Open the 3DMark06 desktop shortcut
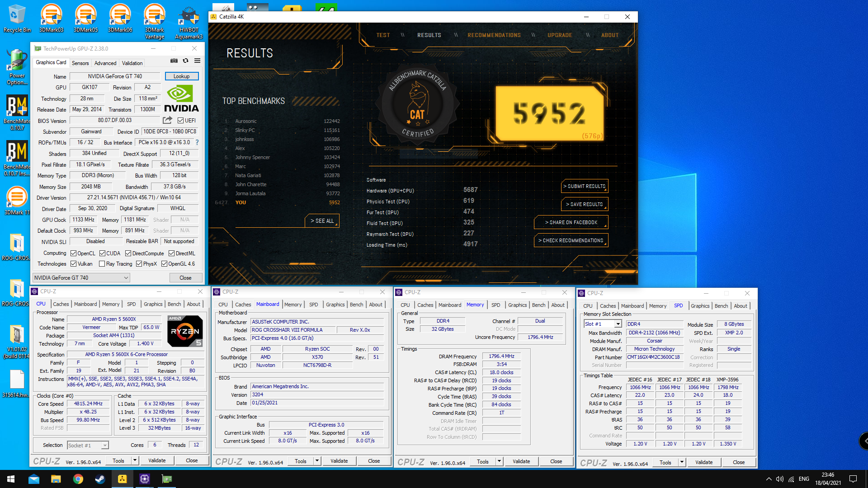The height and width of the screenshot is (488, 868). 120,19
